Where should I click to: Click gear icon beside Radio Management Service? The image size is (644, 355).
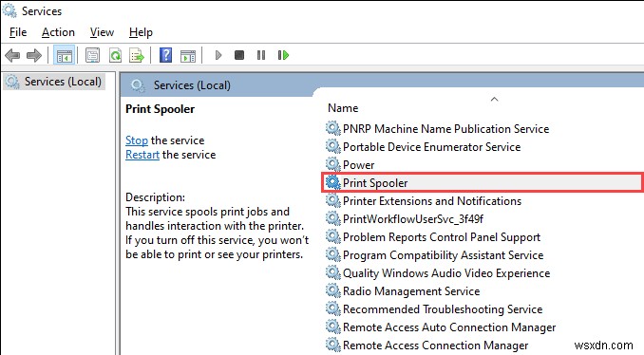[x=333, y=291]
